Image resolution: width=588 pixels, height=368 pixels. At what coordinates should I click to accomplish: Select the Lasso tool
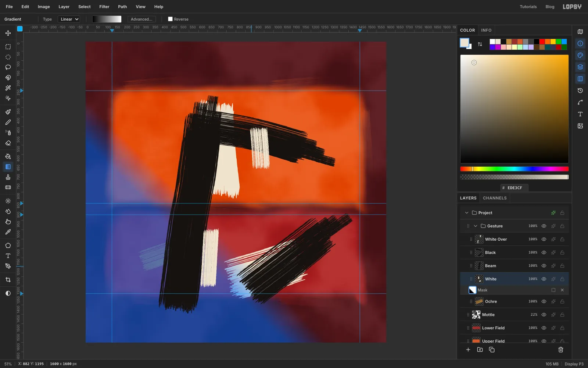click(8, 67)
